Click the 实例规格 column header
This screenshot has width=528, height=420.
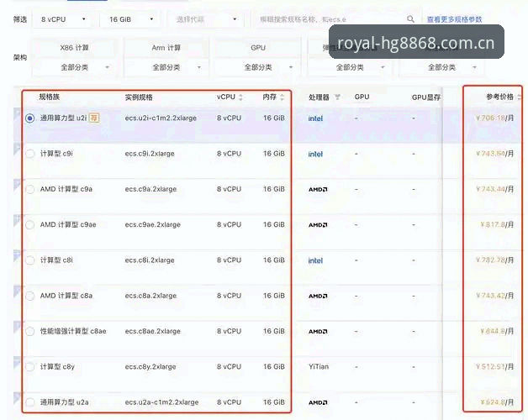coord(139,97)
